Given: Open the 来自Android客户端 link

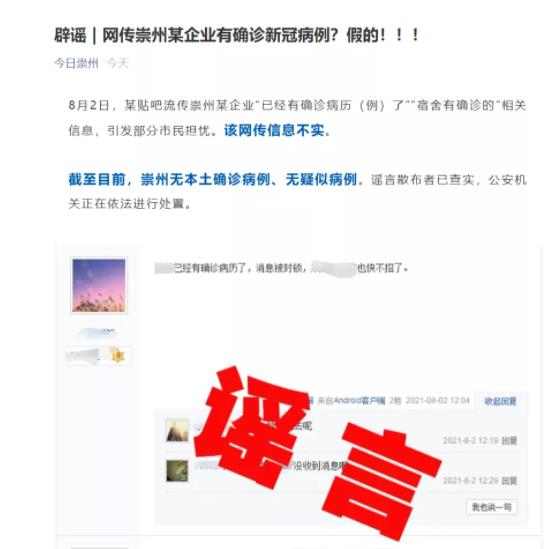Looking at the screenshot, I should pos(352,401).
